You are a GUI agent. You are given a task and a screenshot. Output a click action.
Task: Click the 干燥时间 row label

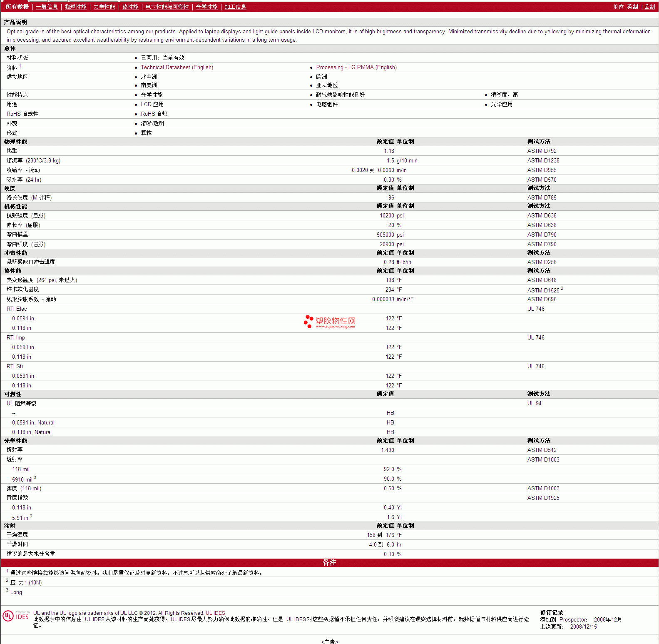[17, 544]
